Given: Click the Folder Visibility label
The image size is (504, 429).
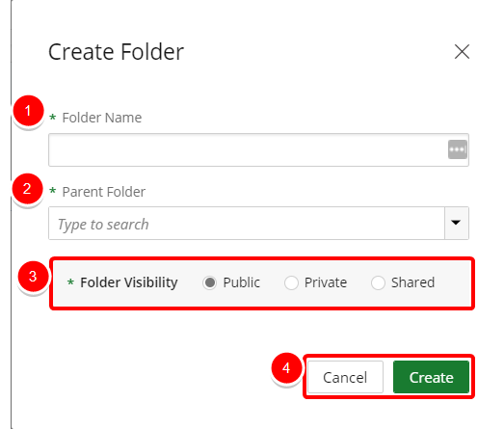Looking at the screenshot, I should coord(128,282).
